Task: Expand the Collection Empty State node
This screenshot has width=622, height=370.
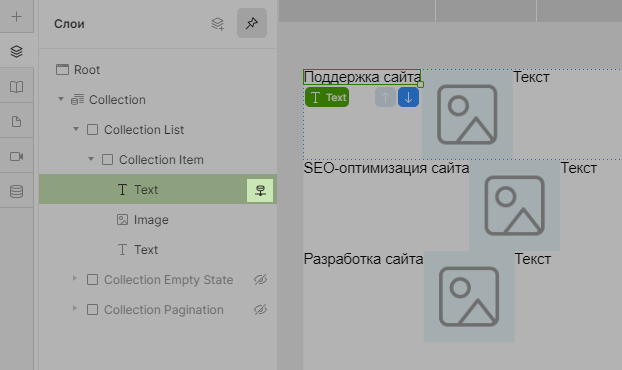Action: pos(75,278)
